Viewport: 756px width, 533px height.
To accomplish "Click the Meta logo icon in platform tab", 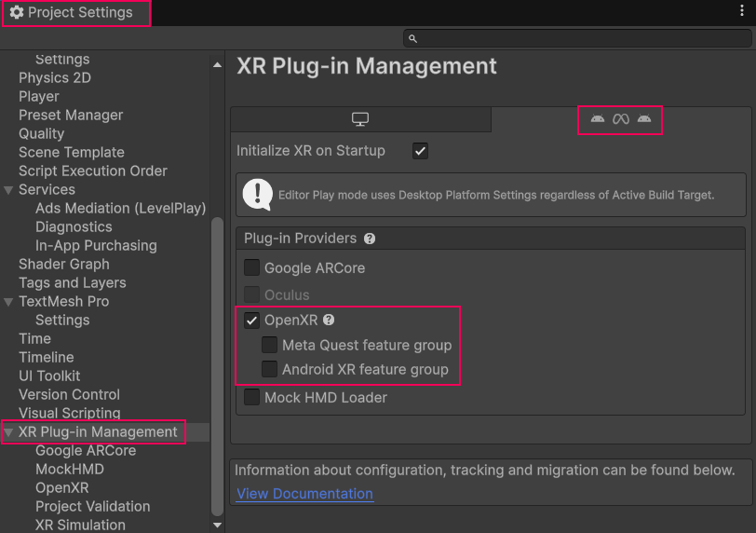I will 620,119.
